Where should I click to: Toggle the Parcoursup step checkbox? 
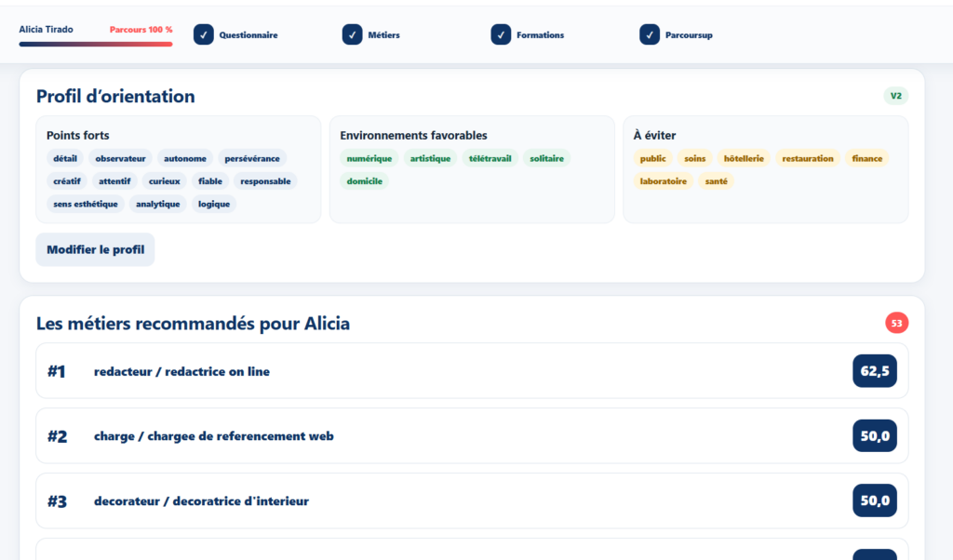[649, 34]
